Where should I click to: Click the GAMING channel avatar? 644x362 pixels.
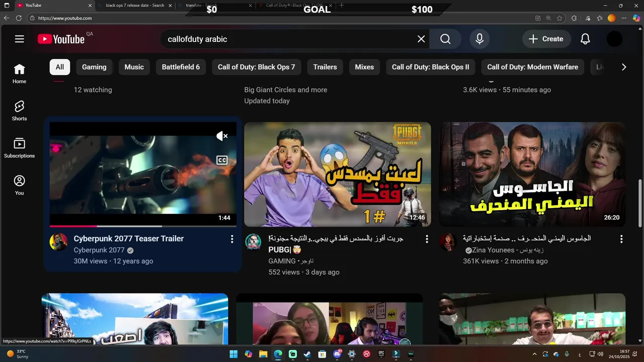click(x=253, y=242)
